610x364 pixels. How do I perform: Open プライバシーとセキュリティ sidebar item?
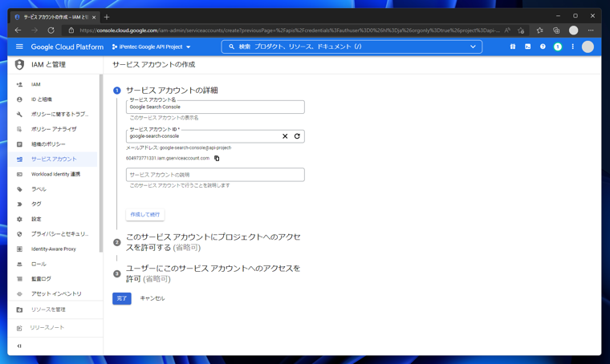point(53,234)
